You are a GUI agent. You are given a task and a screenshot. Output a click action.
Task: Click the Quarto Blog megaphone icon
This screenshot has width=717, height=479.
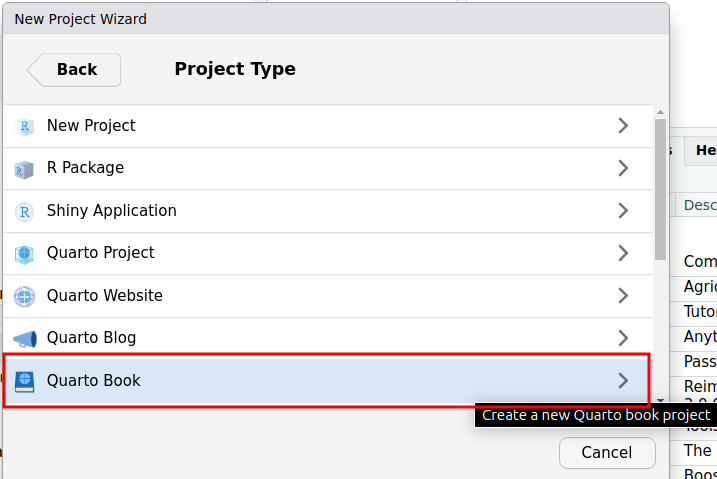tap(25, 339)
